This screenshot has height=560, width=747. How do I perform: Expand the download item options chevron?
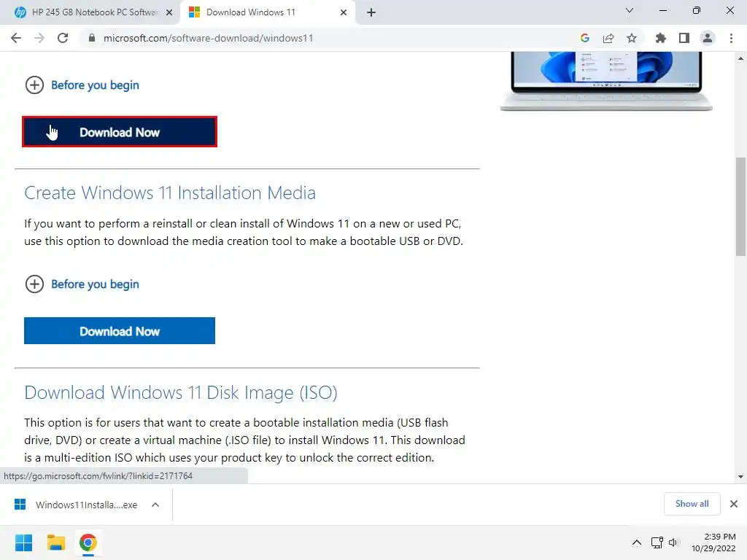pyautogui.click(x=155, y=505)
